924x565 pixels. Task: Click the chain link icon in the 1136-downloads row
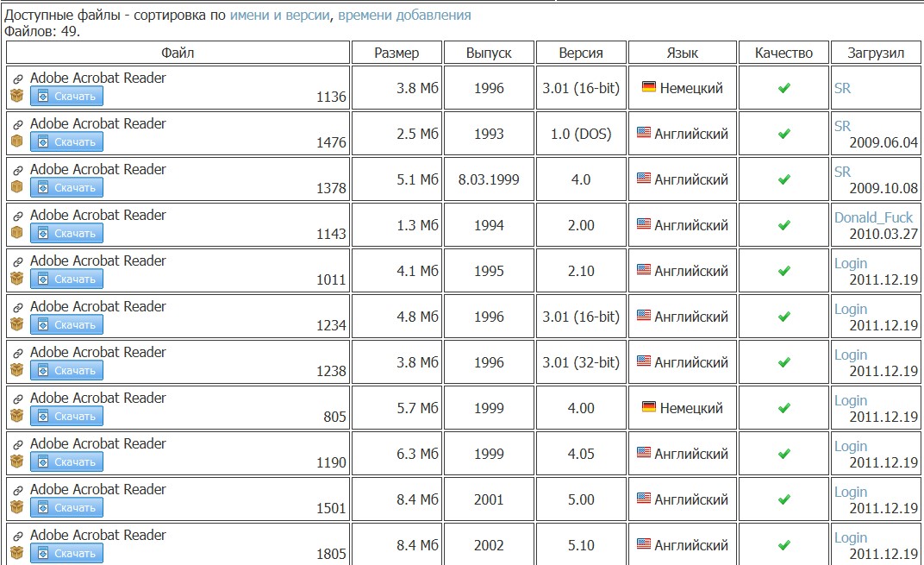click(18, 79)
